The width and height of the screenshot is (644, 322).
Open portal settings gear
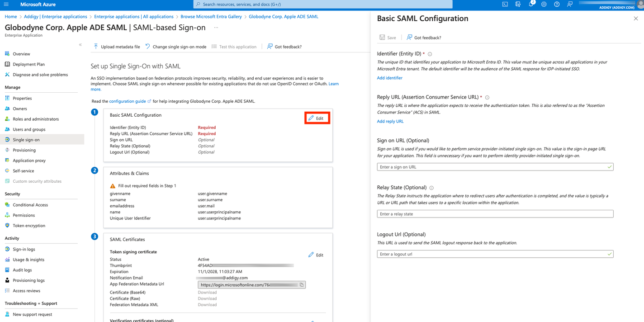click(x=544, y=5)
